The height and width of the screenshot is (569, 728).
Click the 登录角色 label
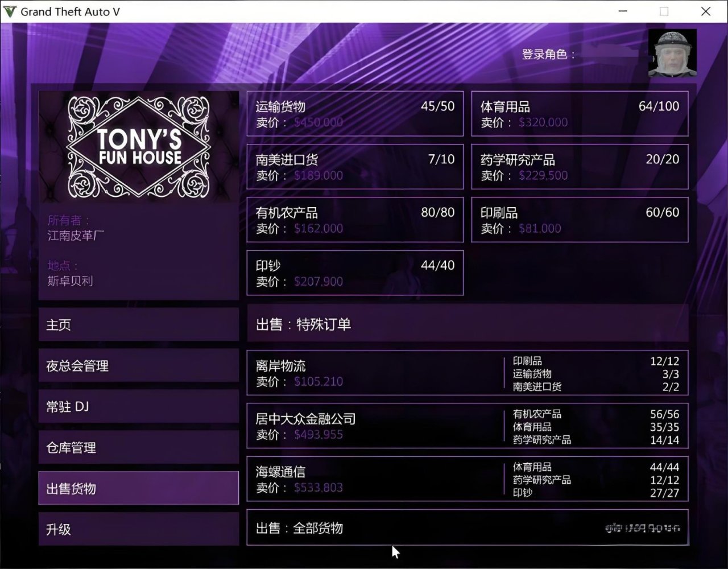pyautogui.click(x=548, y=55)
